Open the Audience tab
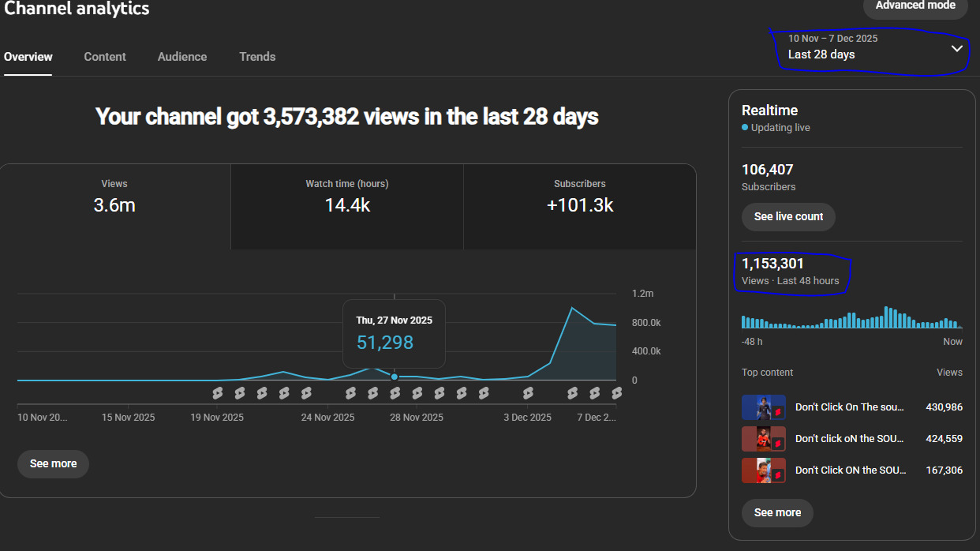 182,57
